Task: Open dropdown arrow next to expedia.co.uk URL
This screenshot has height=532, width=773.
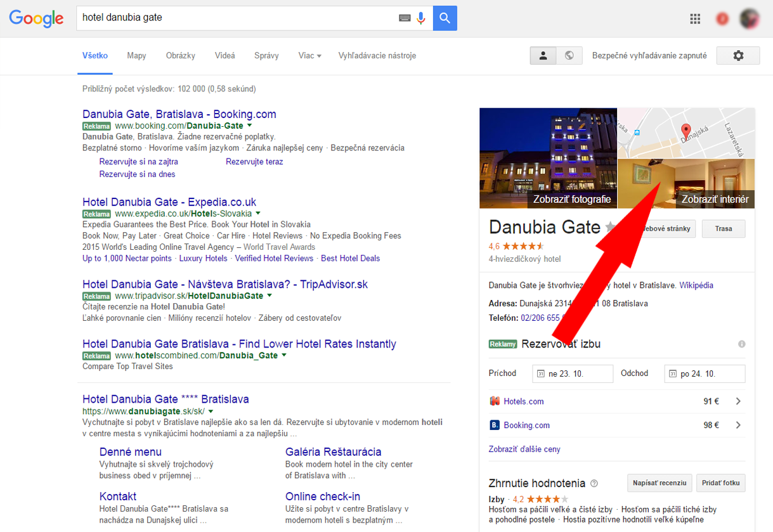Action: click(258, 214)
